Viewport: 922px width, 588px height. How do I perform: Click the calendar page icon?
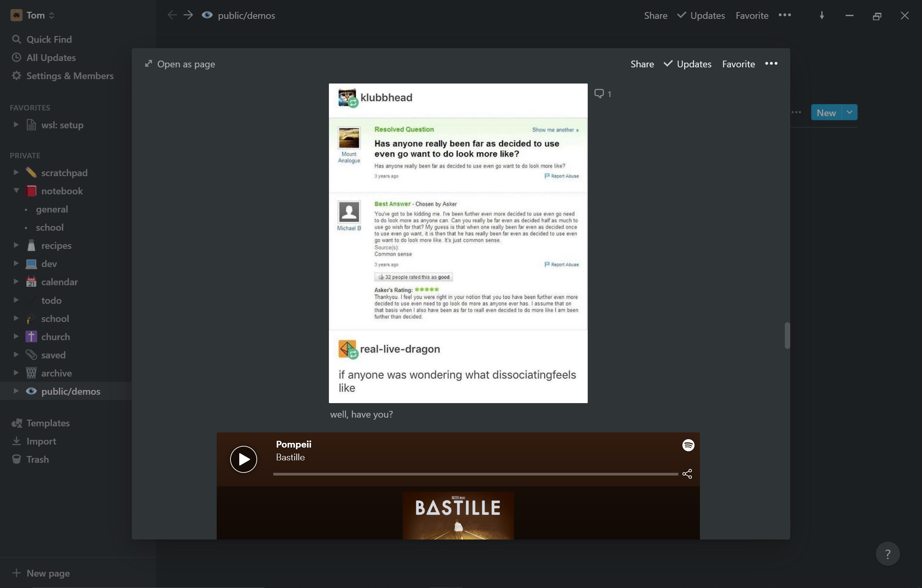coord(31,282)
